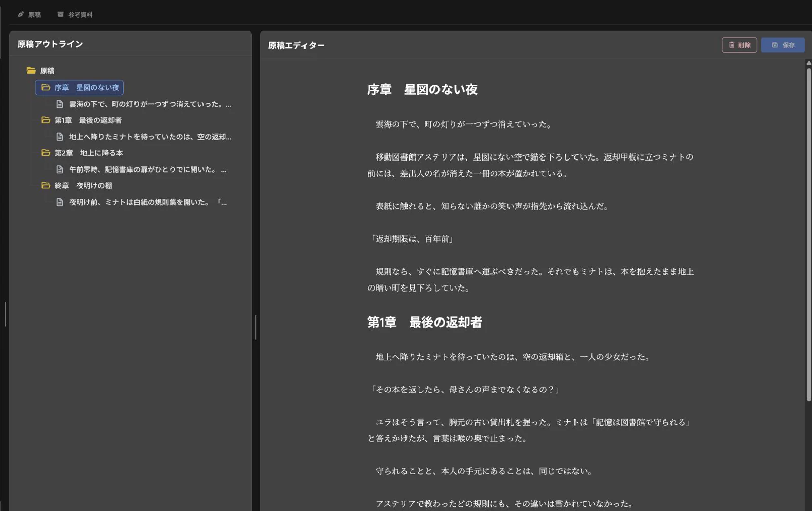Click the line 「返却期限は、百年前」
This screenshot has width=812, height=511.
[412, 239]
